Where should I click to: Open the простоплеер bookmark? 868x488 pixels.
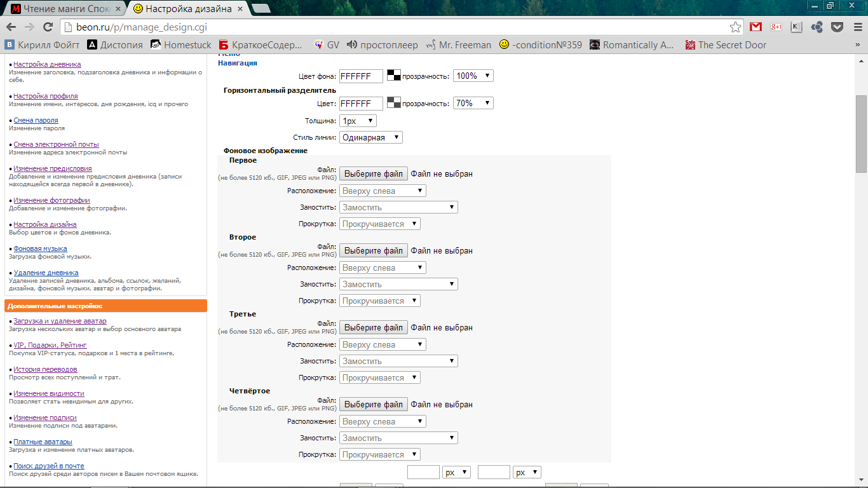point(382,45)
